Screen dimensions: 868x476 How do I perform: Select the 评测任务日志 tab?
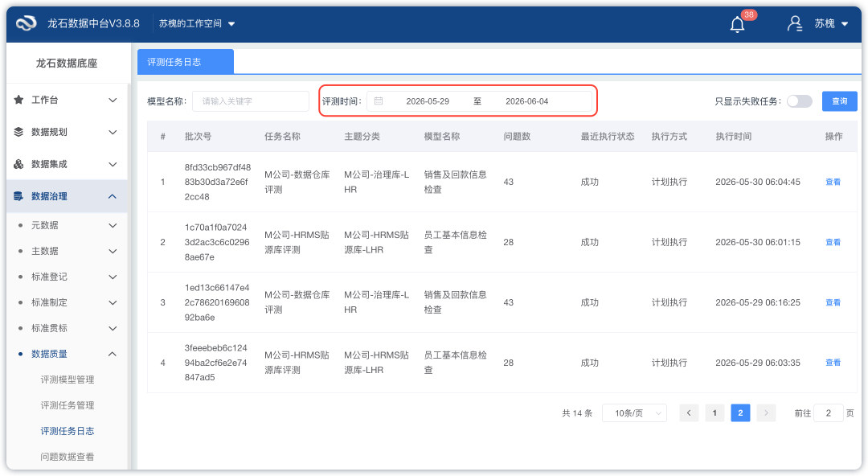point(186,61)
